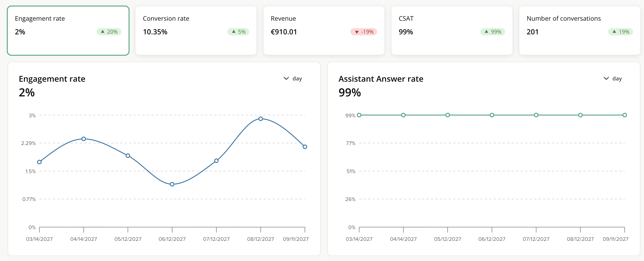Select the Engagement rate metric card
The image size is (644, 261).
click(x=68, y=30)
